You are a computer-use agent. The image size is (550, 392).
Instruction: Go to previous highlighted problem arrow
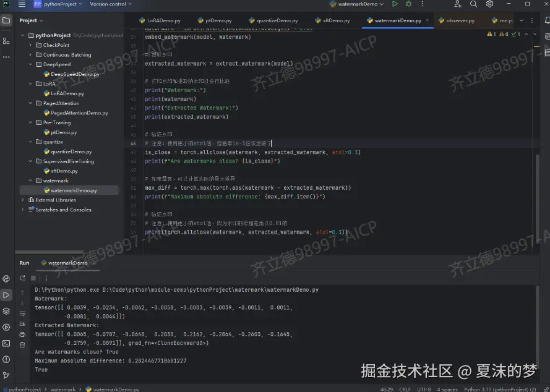click(526, 34)
